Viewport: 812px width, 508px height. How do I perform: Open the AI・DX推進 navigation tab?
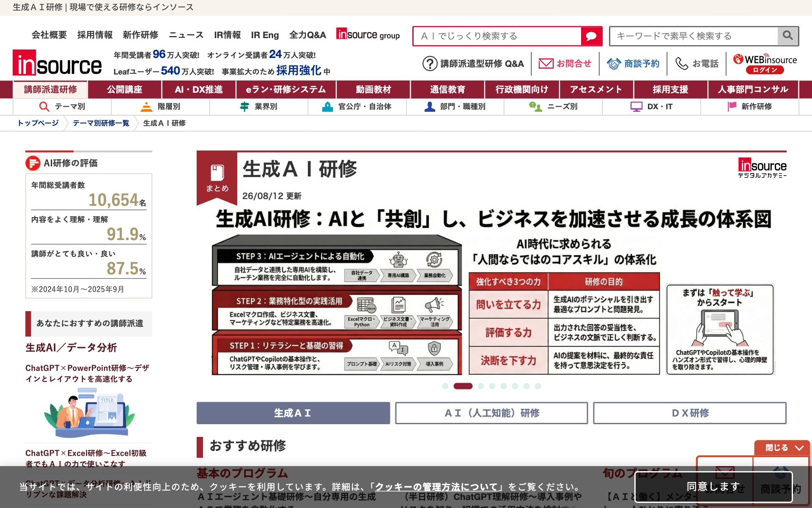pos(198,89)
